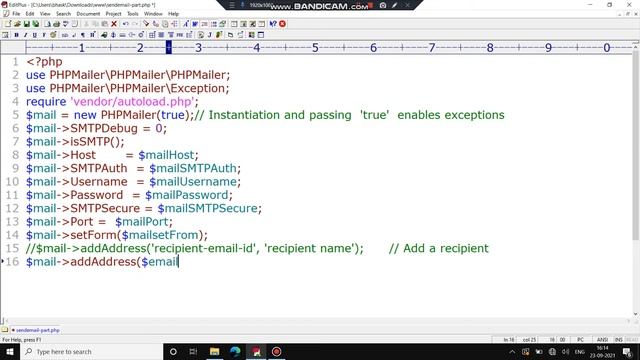The width and height of the screenshot is (640, 360).
Task: Click the table icon in HTML toolbar
Action: [x=152, y=35]
